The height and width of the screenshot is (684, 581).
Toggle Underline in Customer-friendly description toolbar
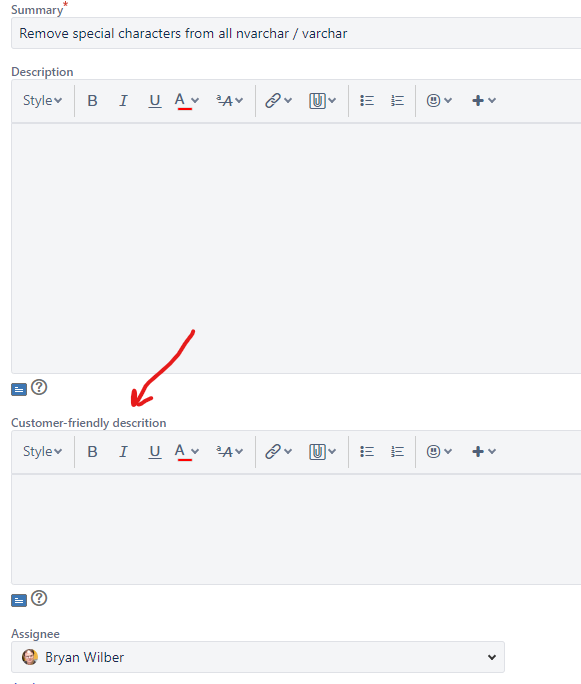[155, 451]
